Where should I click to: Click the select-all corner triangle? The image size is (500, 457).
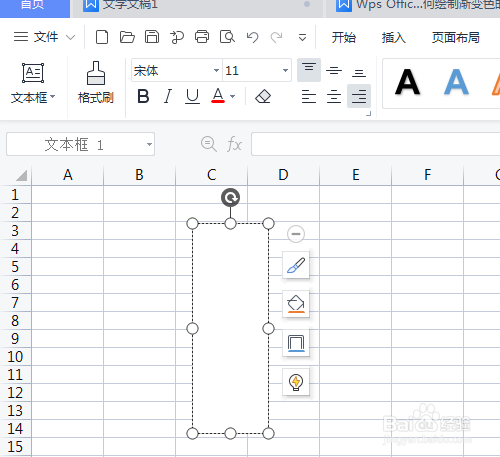(x=21, y=175)
